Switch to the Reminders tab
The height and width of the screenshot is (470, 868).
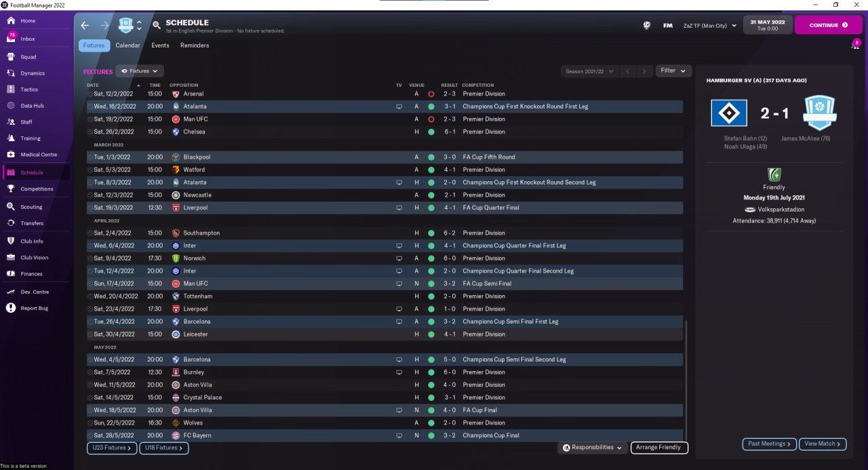pos(195,45)
